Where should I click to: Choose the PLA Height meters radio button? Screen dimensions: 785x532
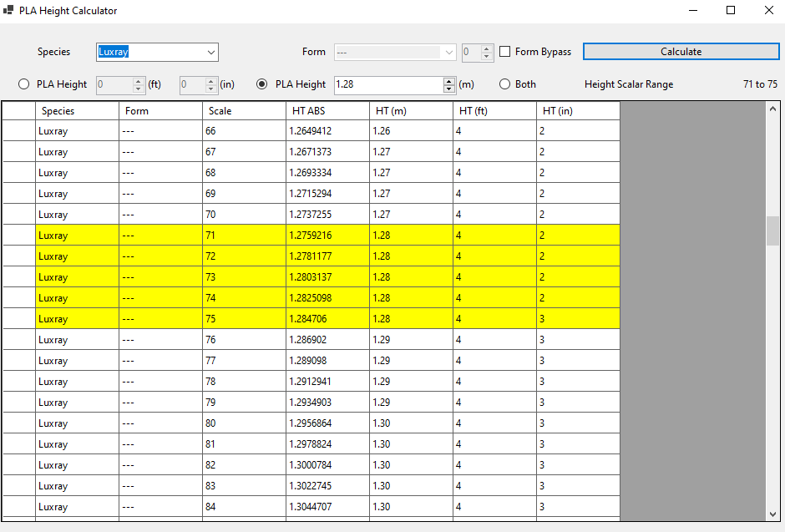tap(262, 84)
